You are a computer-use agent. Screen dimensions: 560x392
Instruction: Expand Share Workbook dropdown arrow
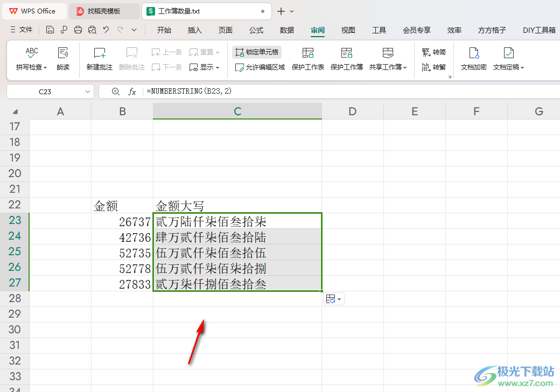tap(405, 67)
